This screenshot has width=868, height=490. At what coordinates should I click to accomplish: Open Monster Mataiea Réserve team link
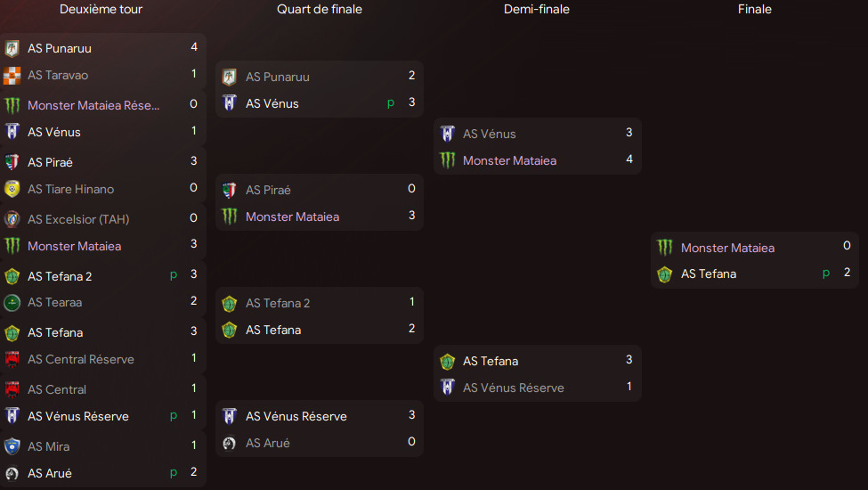point(93,105)
